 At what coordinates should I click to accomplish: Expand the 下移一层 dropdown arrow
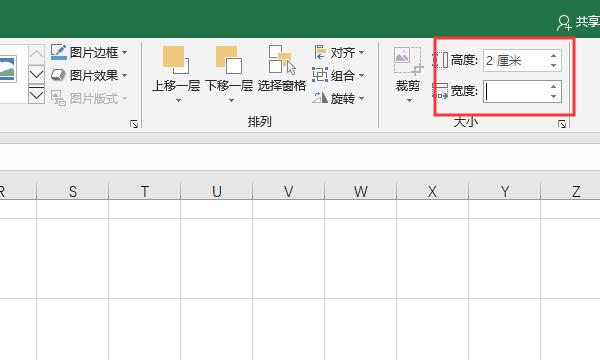[231, 101]
